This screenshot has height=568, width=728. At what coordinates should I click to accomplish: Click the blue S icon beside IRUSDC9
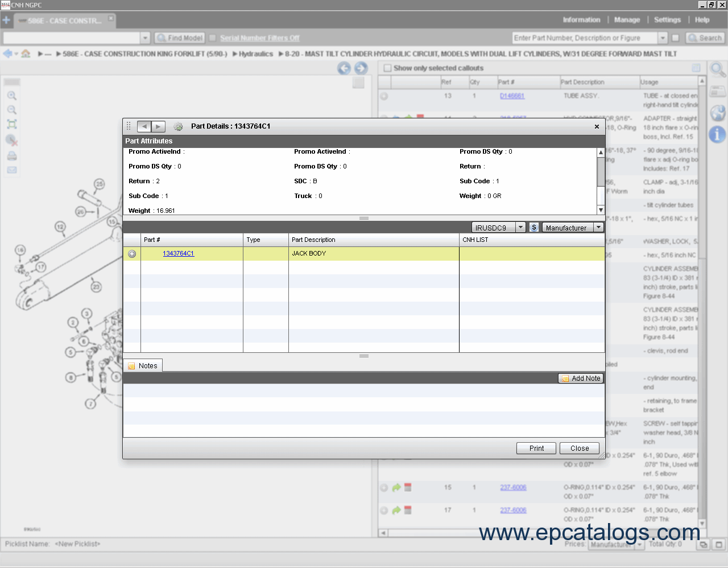(x=533, y=227)
